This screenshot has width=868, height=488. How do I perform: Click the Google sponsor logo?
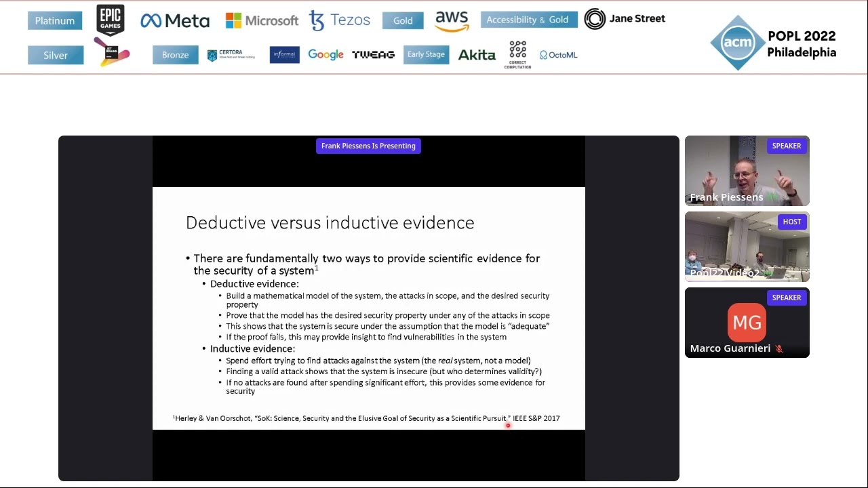tap(325, 55)
